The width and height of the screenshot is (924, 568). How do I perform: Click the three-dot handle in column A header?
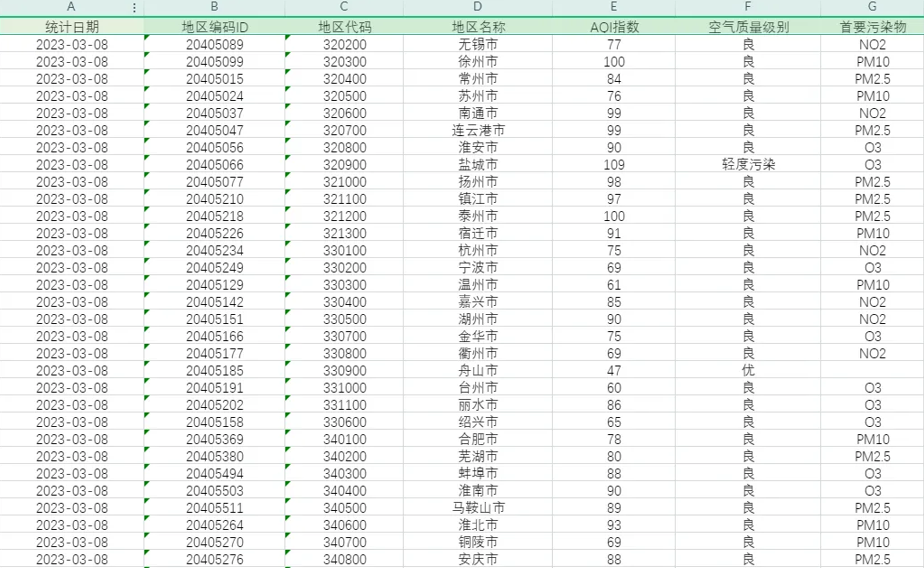134,8
